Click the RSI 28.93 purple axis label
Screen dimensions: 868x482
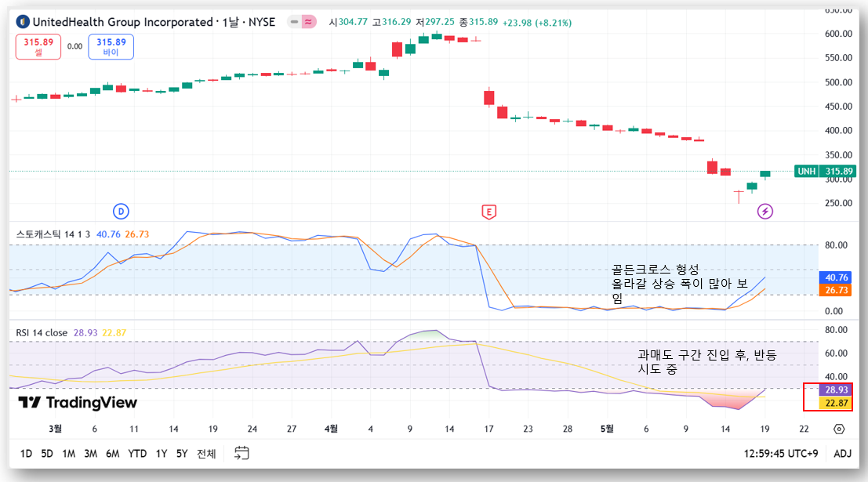pos(836,390)
